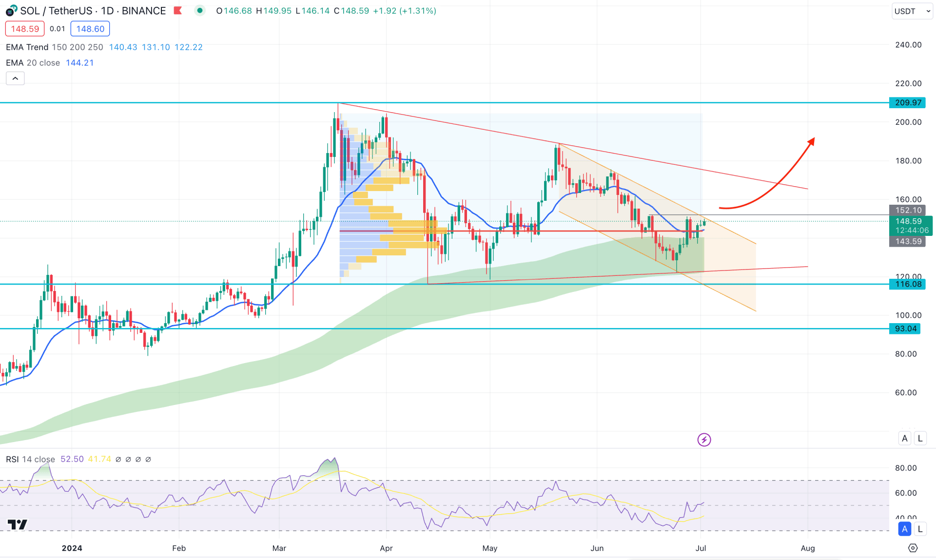Open chart settings gear icon
The width and height of the screenshot is (936, 560).
pos(913,548)
